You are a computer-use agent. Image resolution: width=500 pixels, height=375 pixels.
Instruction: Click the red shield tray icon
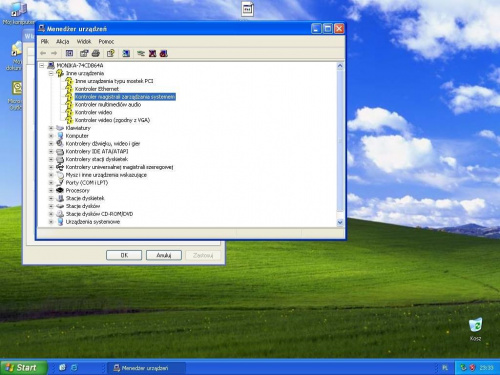tap(472, 368)
